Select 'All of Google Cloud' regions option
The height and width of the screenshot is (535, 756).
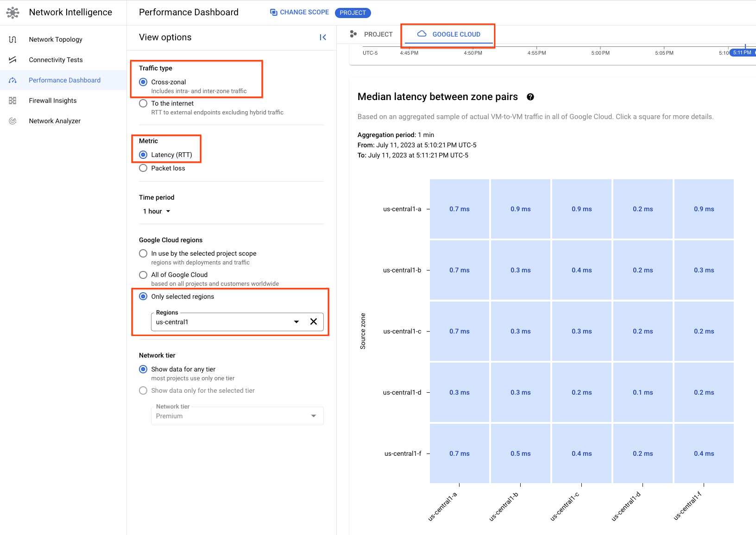coord(144,275)
